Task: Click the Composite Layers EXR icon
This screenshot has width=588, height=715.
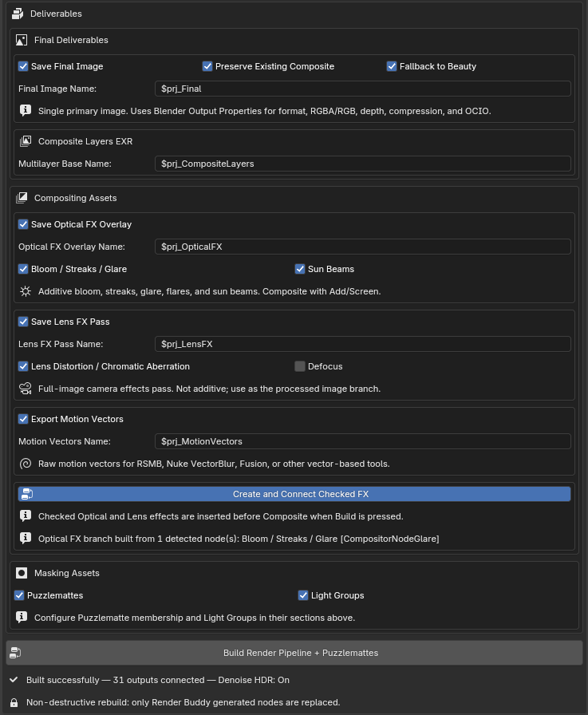Action: click(x=26, y=141)
